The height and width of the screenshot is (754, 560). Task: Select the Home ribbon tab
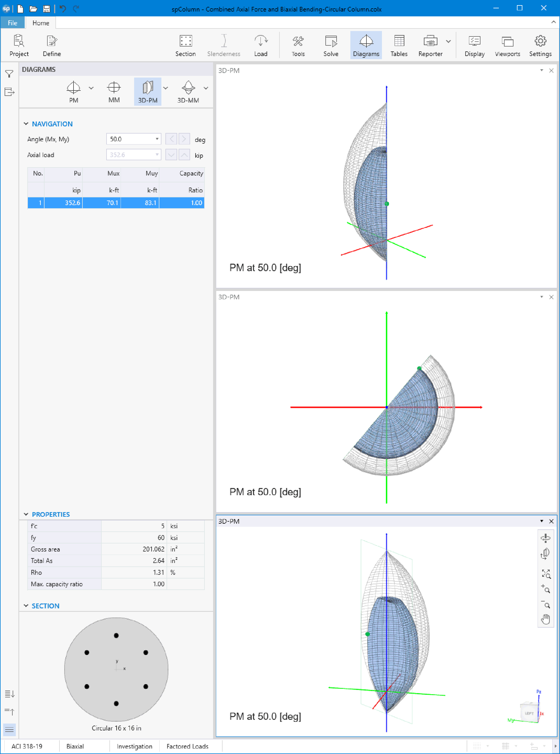[41, 23]
